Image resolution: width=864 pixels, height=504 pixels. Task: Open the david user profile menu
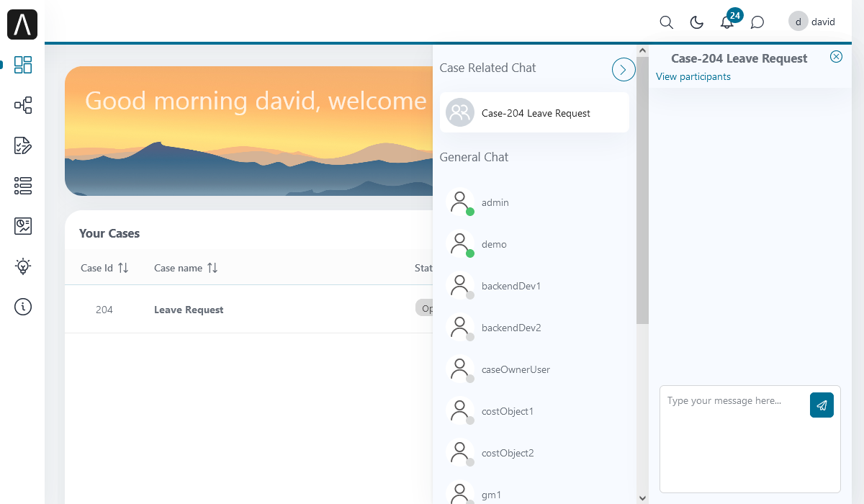[x=812, y=22]
